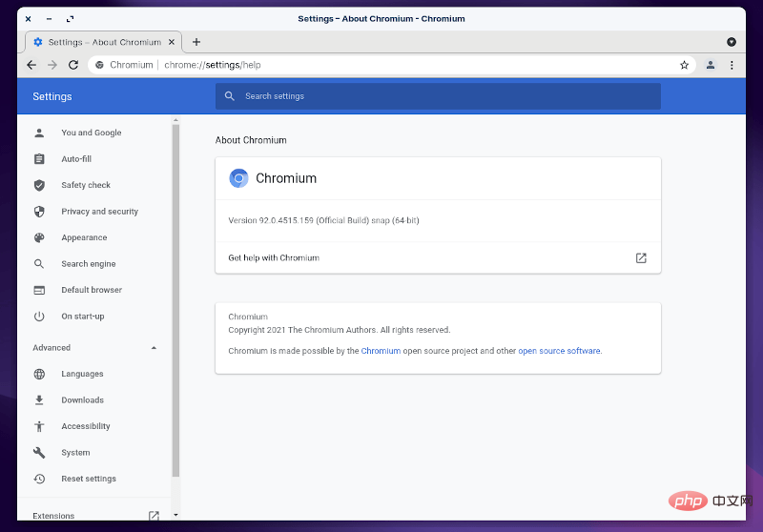This screenshot has width=763, height=532.
Task: Open Accessibility settings
Action: click(86, 426)
